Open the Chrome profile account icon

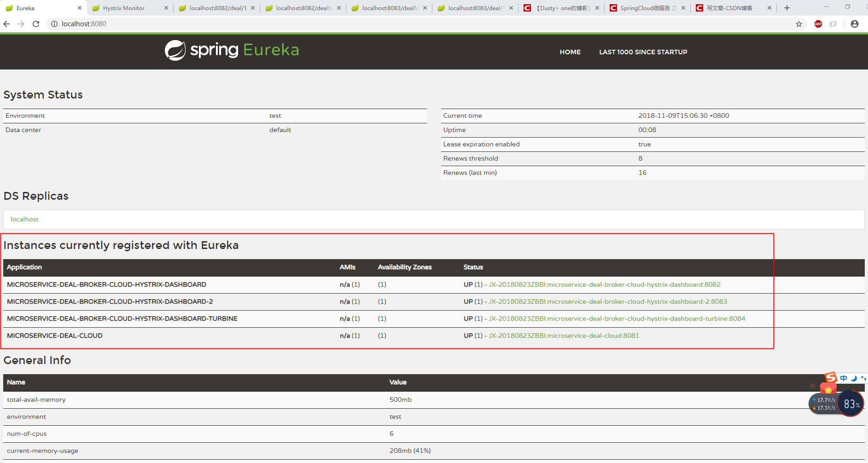[x=855, y=24]
